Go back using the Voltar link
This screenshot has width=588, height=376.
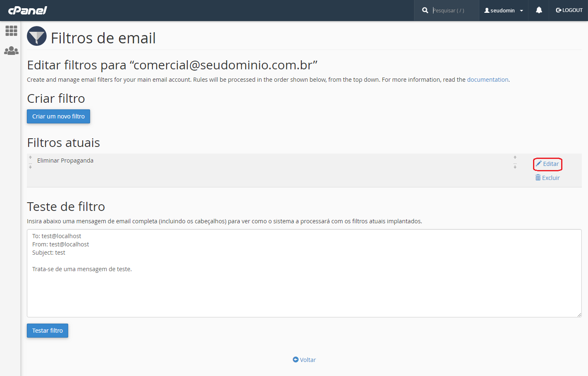click(x=304, y=360)
